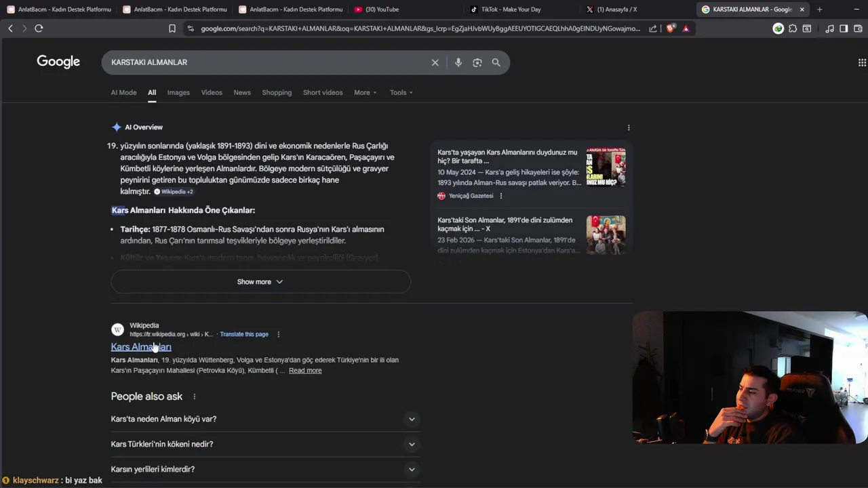Search by image with Lens icon
Image resolution: width=868 pixels, height=488 pixels.
pyautogui.click(x=477, y=62)
